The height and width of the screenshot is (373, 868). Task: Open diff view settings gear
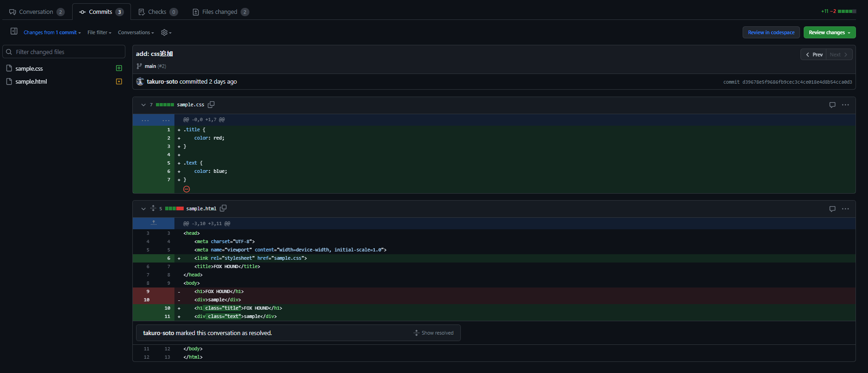tap(166, 32)
